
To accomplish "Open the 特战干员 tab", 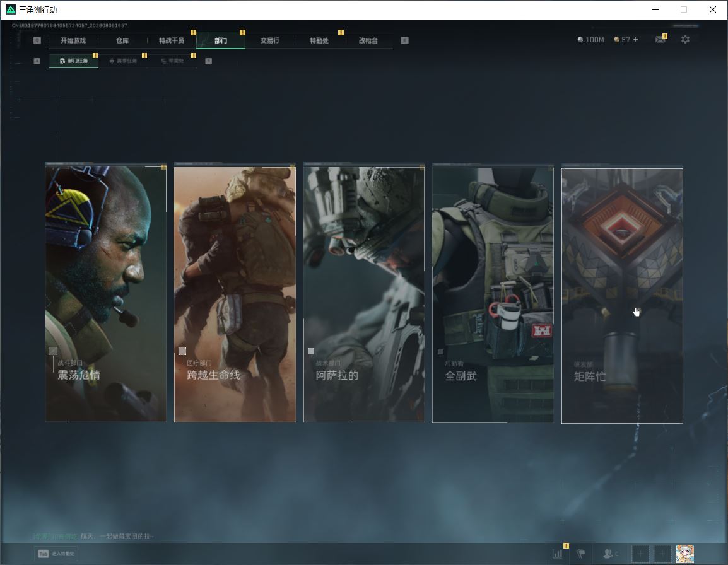I will [172, 40].
